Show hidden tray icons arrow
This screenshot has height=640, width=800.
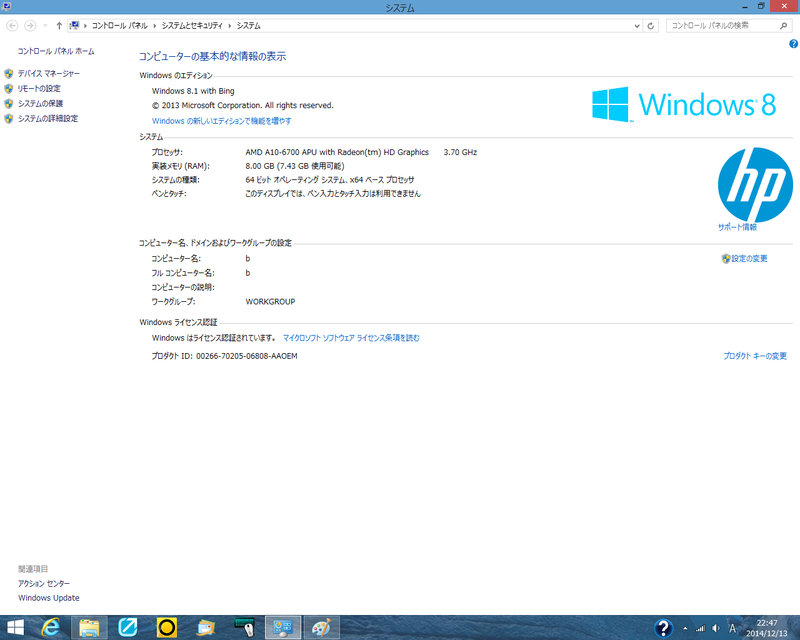click(685, 628)
